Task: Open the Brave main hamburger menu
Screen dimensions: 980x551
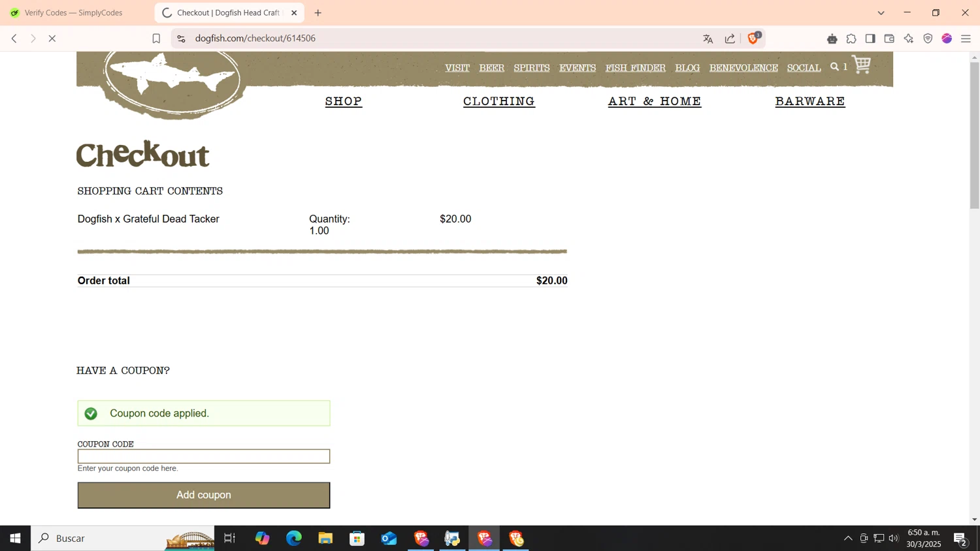Action: (966, 39)
